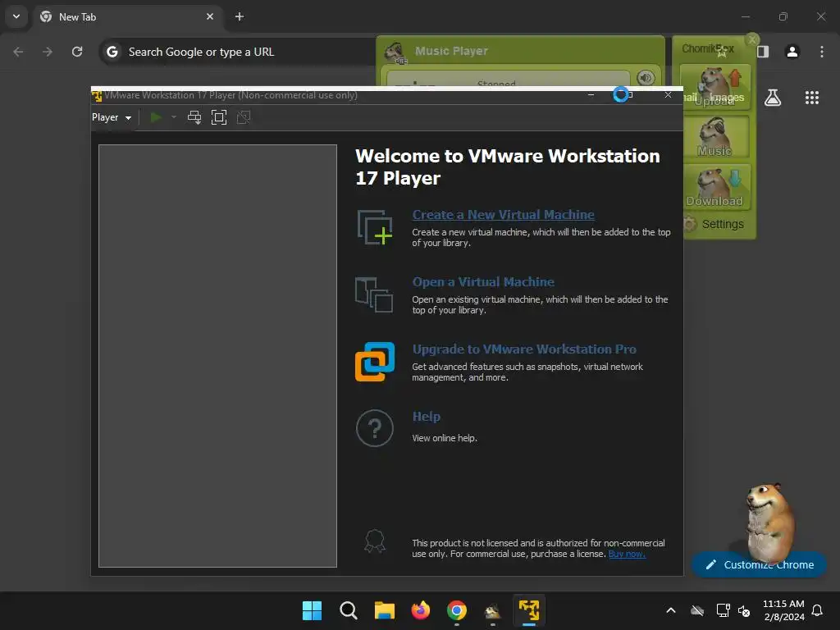Click the question mark help icon
Image resolution: width=840 pixels, height=630 pixels.
(374, 428)
